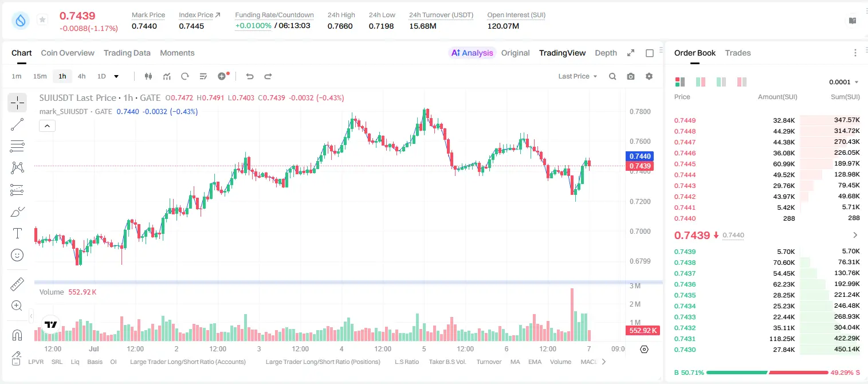The height and width of the screenshot is (384, 868).
Task: Select the 4h timeframe
Action: tap(81, 76)
